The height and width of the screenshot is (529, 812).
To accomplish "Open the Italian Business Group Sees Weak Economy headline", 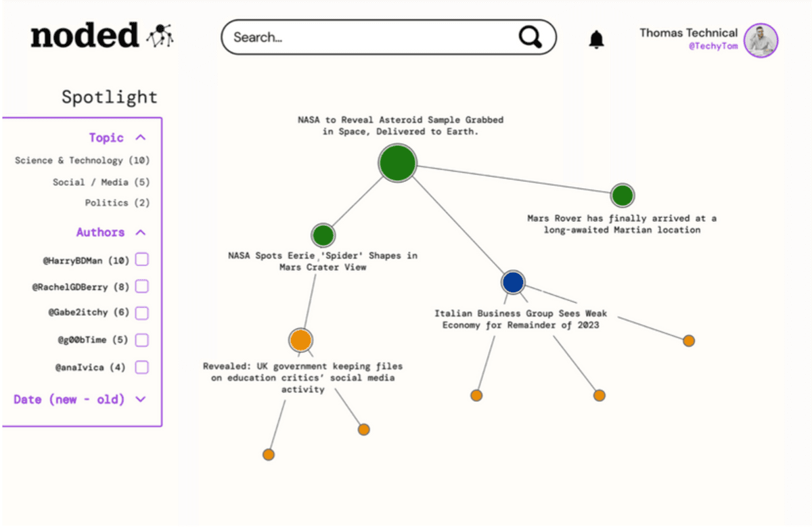I will (x=520, y=319).
